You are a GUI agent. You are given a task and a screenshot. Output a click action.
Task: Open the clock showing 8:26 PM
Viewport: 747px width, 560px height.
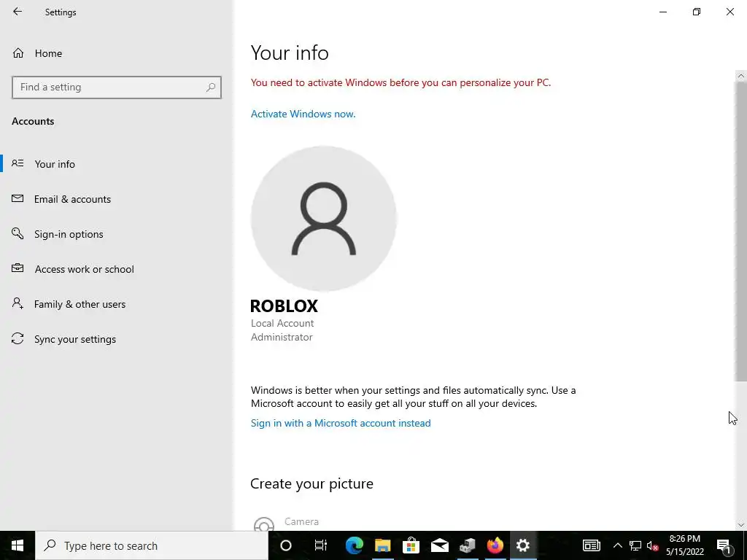pyautogui.click(x=685, y=545)
